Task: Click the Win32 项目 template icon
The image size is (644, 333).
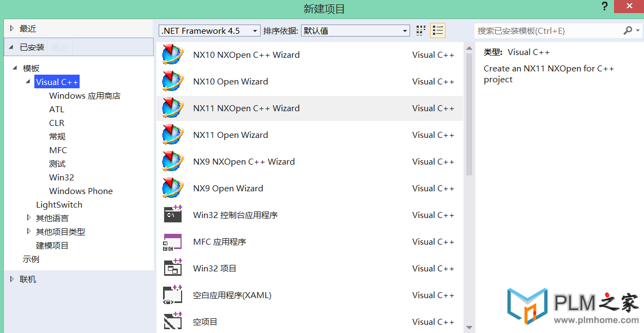Action: click(172, 268)
